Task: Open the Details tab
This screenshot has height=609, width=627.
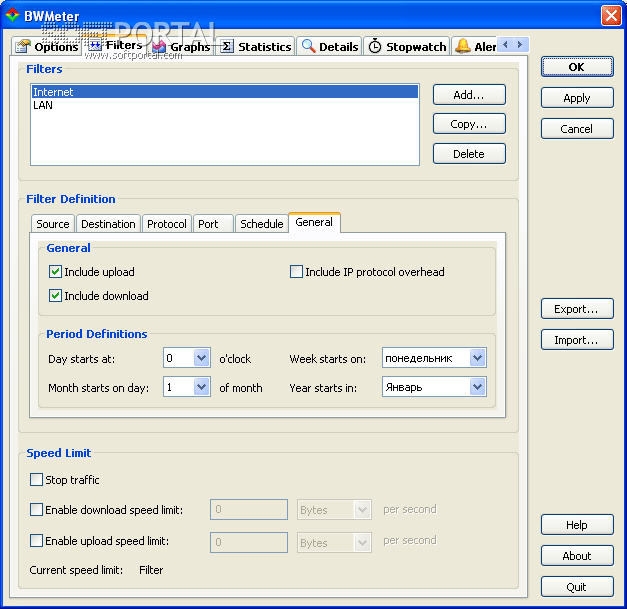Action: coord(329,46)
